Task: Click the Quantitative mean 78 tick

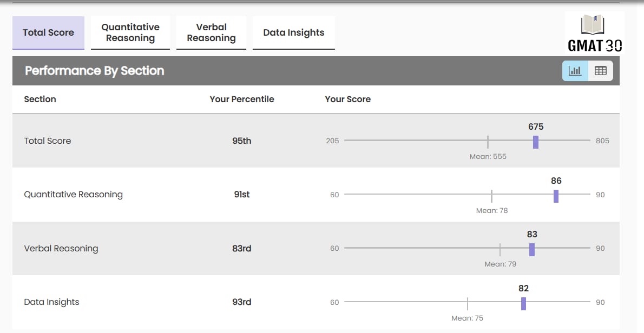Action: (x=491, y=196)
